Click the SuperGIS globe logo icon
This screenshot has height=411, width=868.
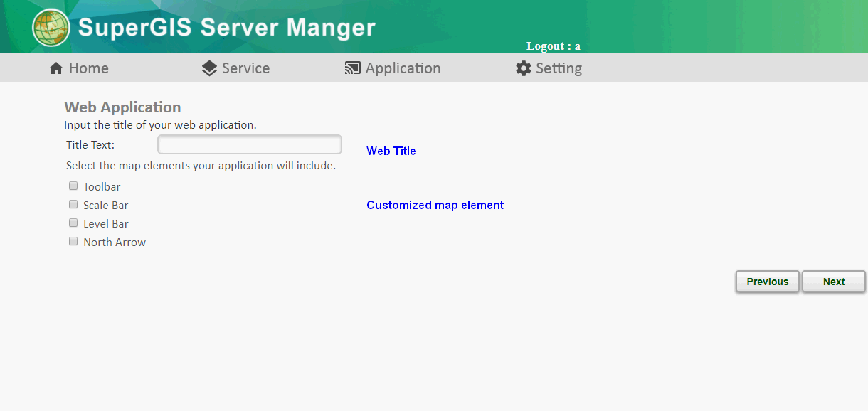(51, 28)
